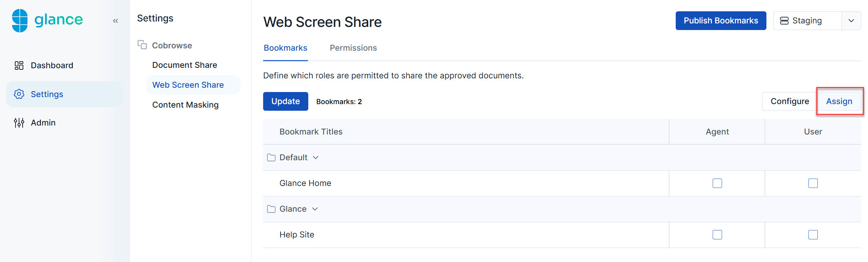Check Agent permission for Help Site
Viewport: 868px width, 262px height.
pyautogui.click(x=717, y=235)
